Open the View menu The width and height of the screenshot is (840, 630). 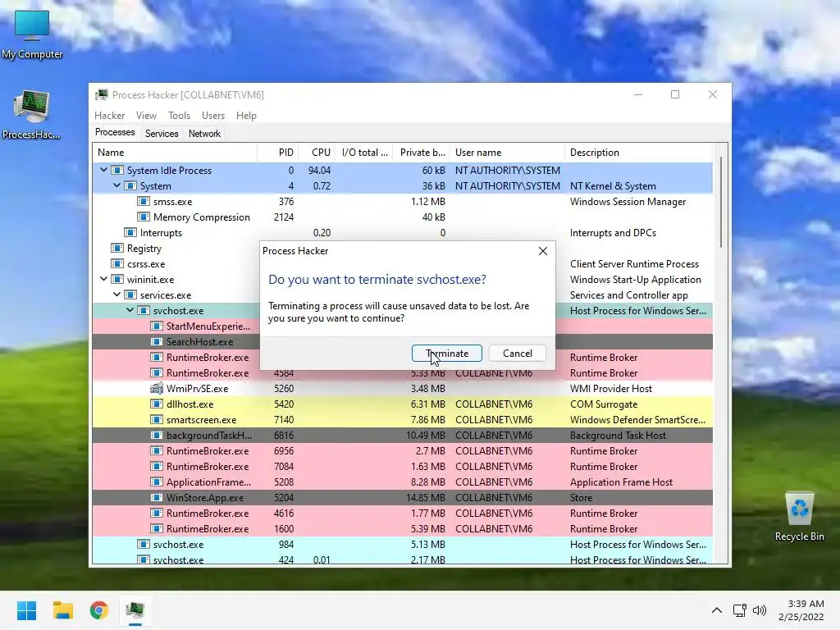tap(146, 115)
